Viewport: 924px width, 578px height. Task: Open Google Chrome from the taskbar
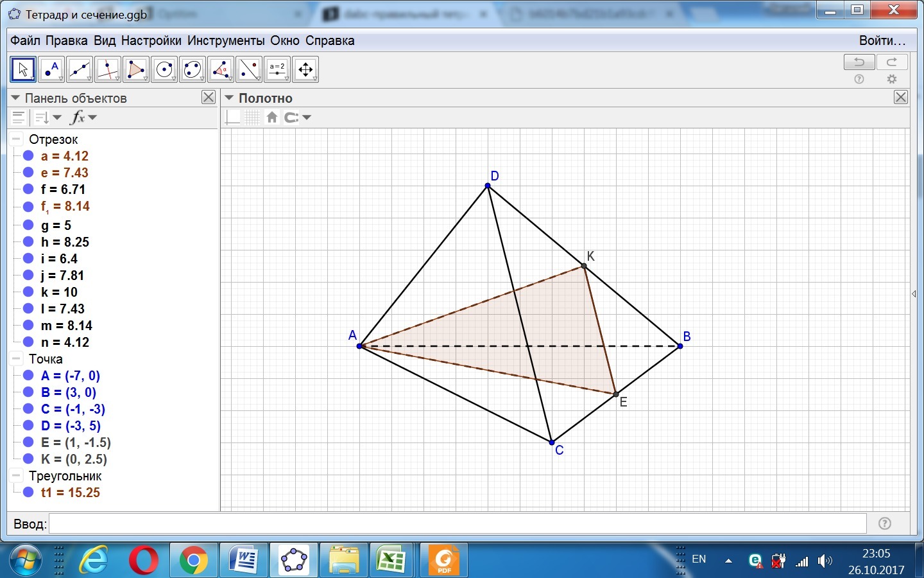tap(193, 561)
